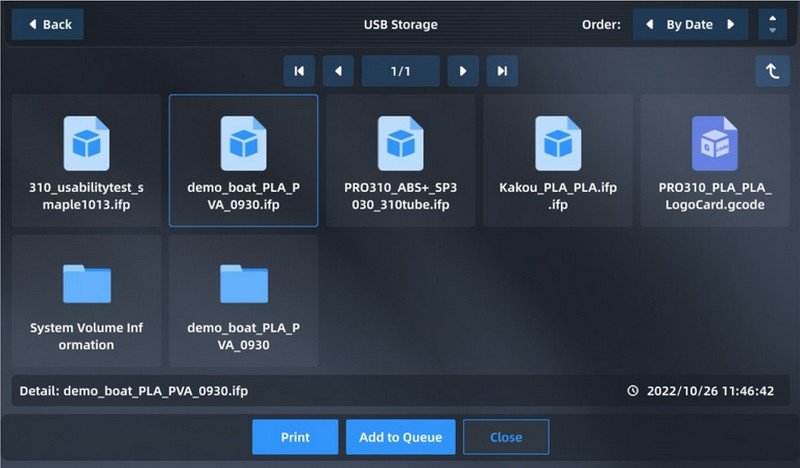Screen dimensions: 800x468
Task: Go to previous page of files
Action: 338,71
